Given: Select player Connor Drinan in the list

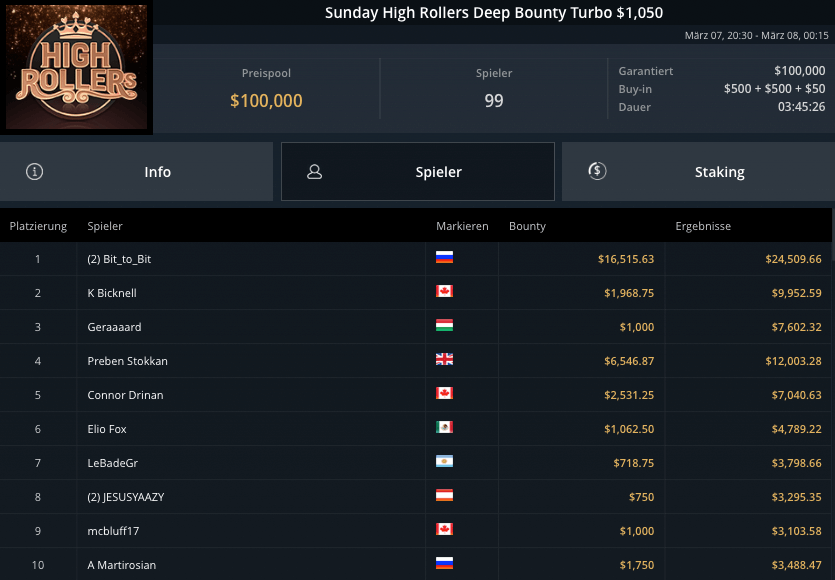Looking at the screenshot, I should click(125, 395).
